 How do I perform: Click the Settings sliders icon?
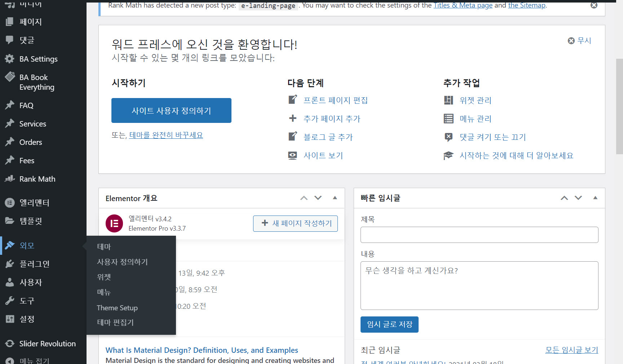click(10, 319)
